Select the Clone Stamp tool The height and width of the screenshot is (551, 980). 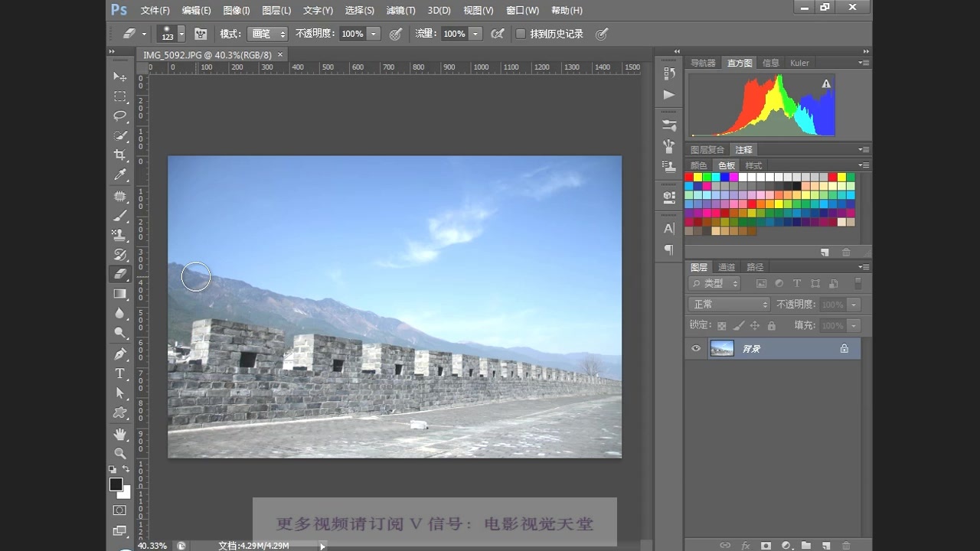pos(120,235)
